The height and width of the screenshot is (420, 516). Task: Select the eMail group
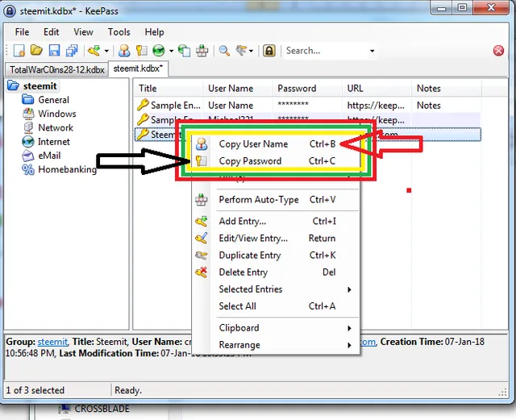(49, 156)
